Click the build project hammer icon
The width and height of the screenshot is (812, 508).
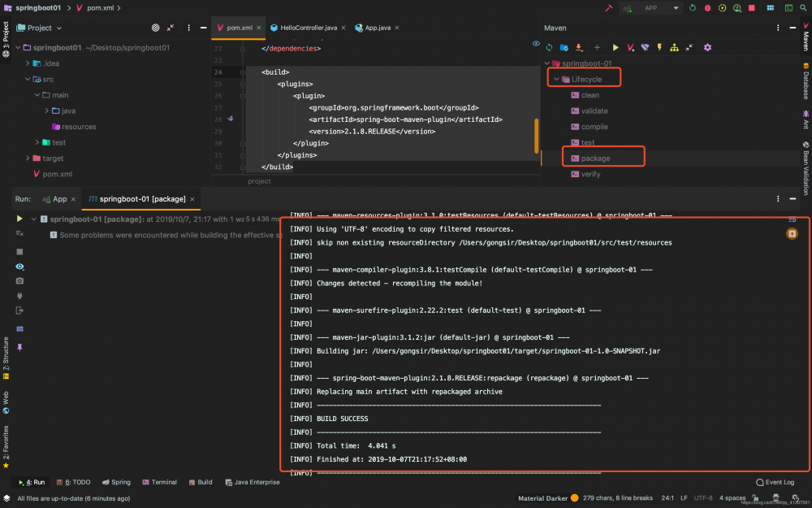[x=609, y=7]
